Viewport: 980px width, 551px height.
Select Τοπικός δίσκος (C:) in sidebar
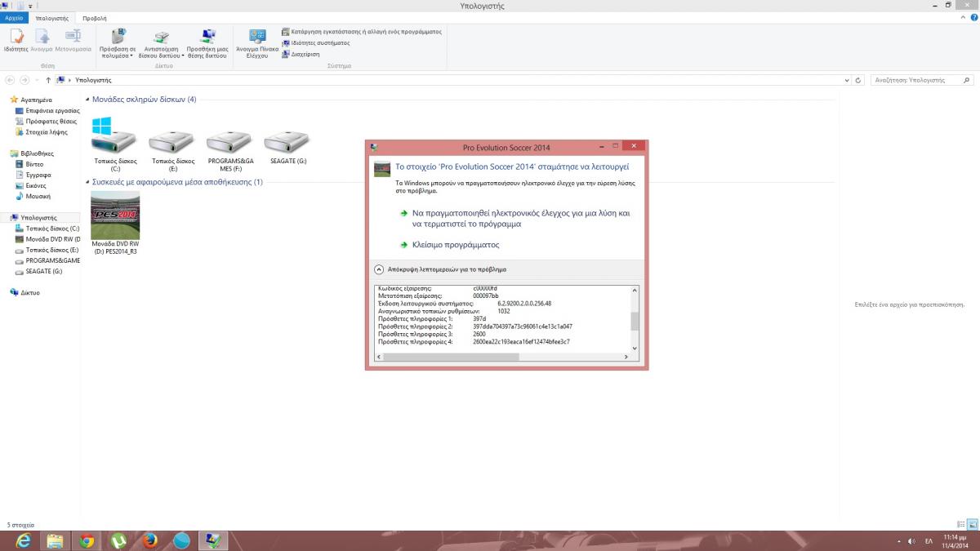click(x=47, y=229)
